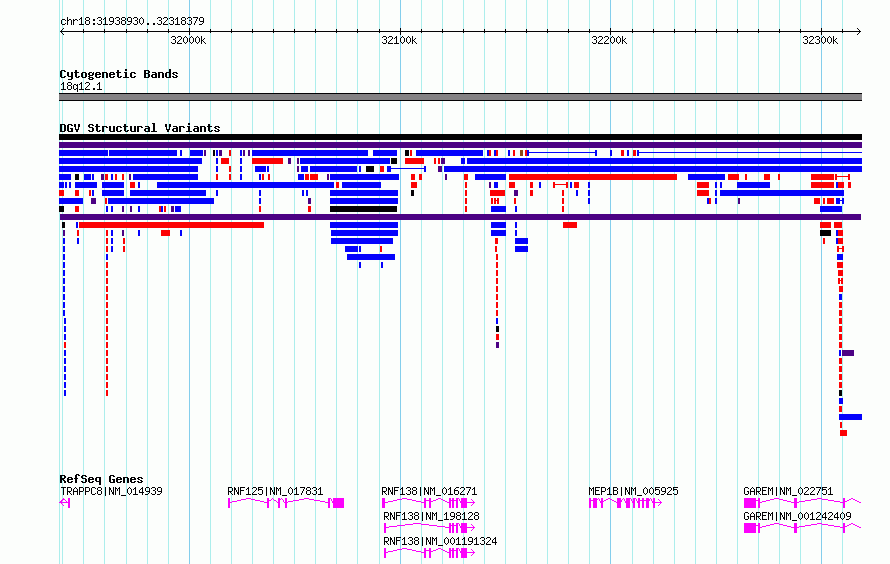Select the Cytogenetic Bands track title
This screenshot has width=890, height=564.
pos(119,74)
